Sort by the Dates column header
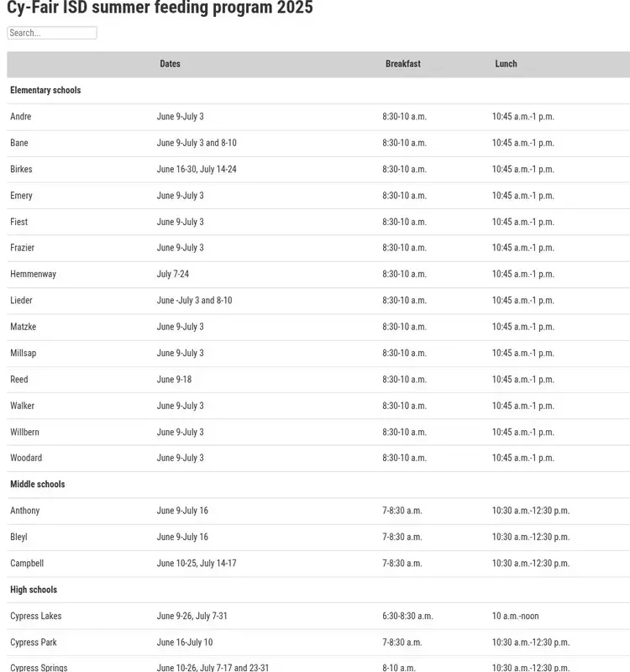 [170, 64]
